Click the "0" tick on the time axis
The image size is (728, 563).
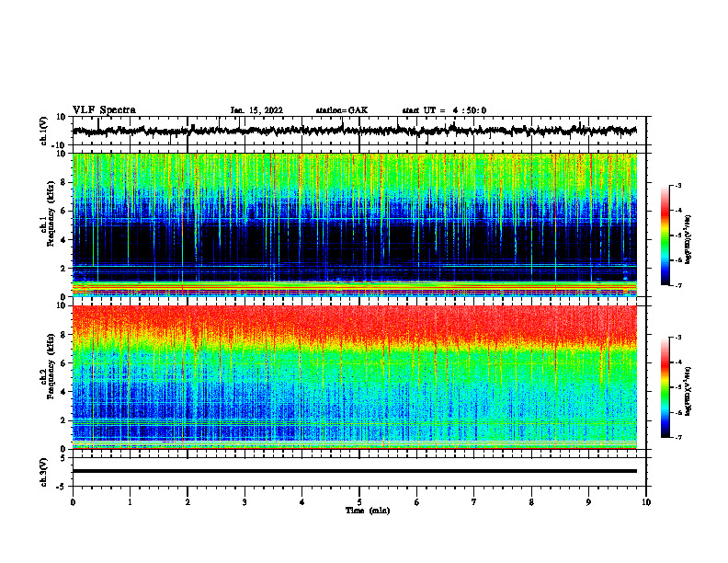pyautogui.click(x=73, y=502)
